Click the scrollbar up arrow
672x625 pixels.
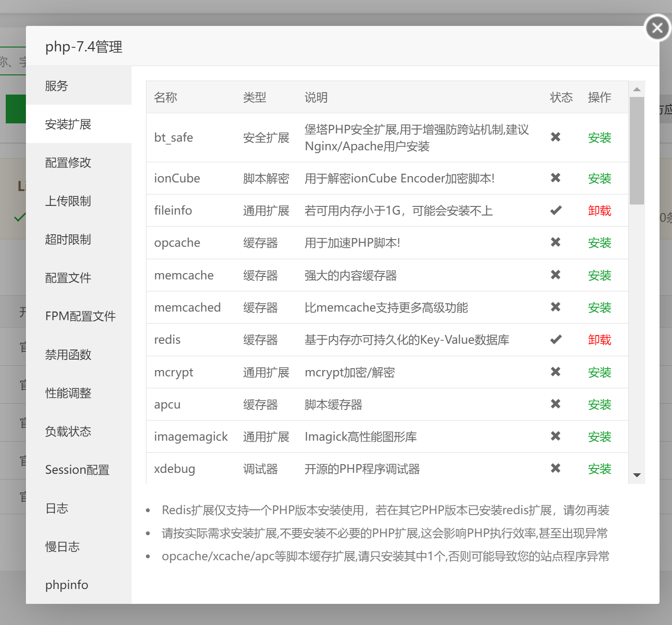click(x=637, y=89)
